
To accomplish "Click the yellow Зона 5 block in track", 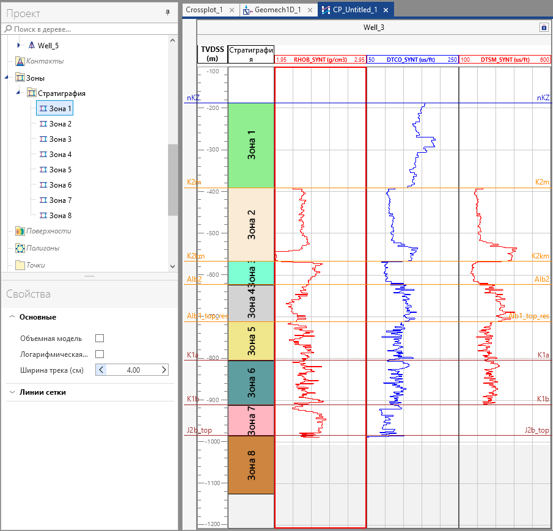I will 251,341.
